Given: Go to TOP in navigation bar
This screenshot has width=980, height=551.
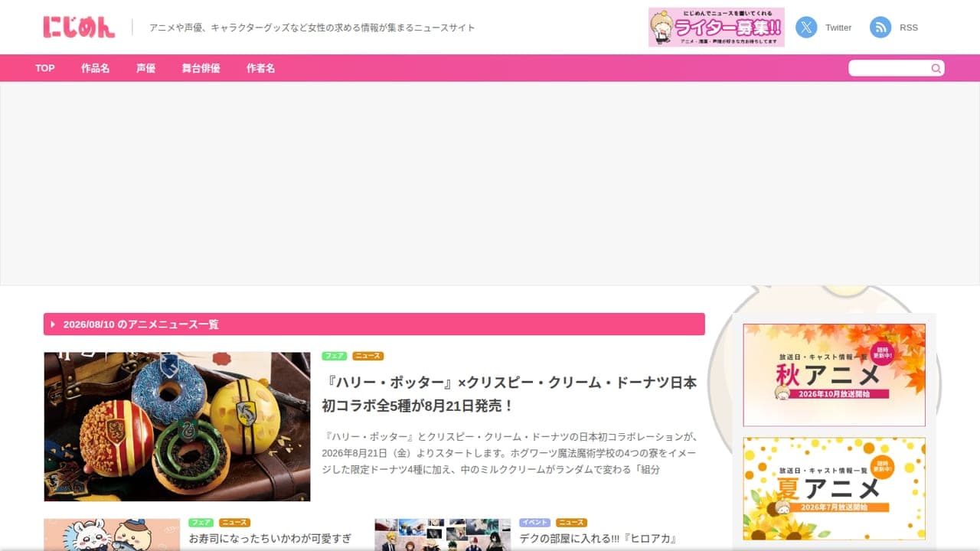Looking at the screenshot, I should 45,68.
